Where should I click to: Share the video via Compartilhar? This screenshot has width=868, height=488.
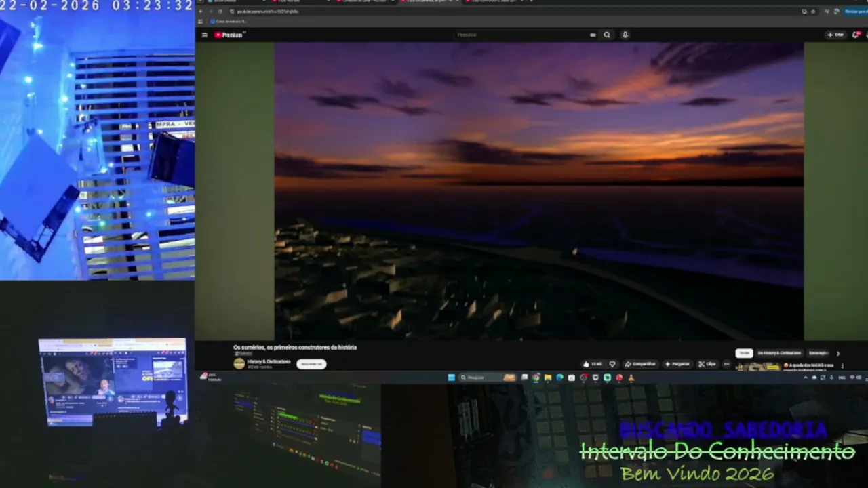click(x=640, y=364)
